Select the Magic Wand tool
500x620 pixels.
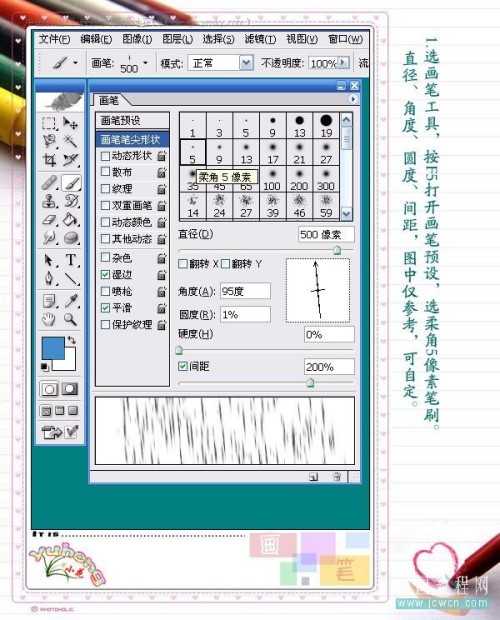(x=71, y=141)
